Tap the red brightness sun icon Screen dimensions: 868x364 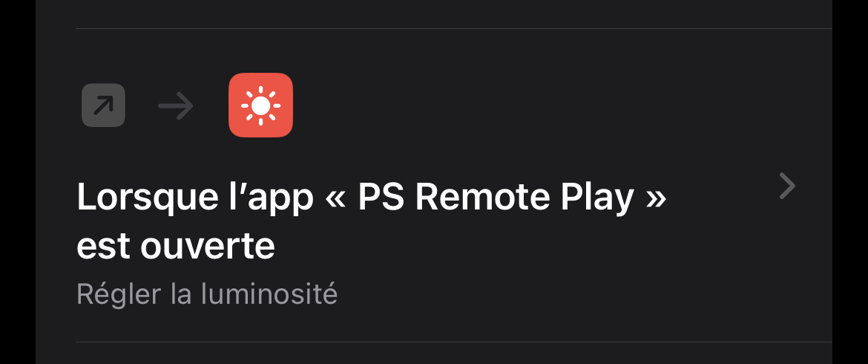pos(260,105)
